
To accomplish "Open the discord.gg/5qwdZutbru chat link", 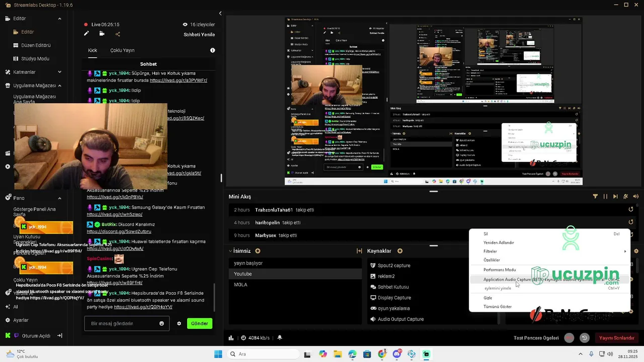I will [x=119, y=232].
